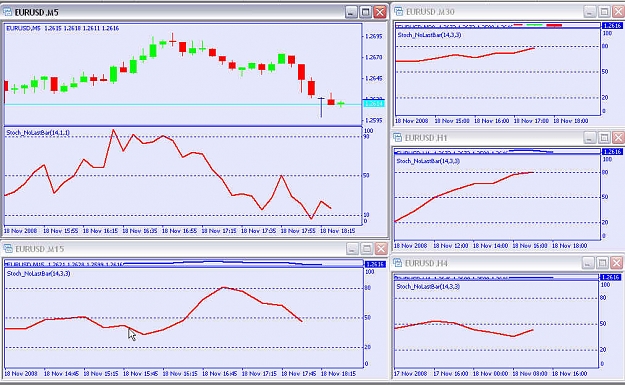
Task: Select the Stoch_NoLastBar(14,3,3) label in M30 window
Action: click(x=429, y=35)
